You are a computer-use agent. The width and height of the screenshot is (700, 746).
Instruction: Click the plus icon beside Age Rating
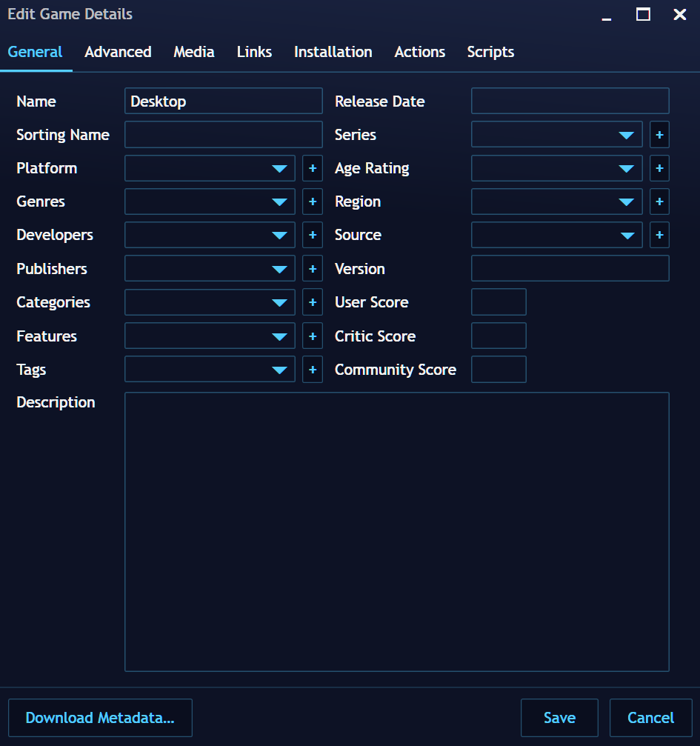[x=659, y=168]
